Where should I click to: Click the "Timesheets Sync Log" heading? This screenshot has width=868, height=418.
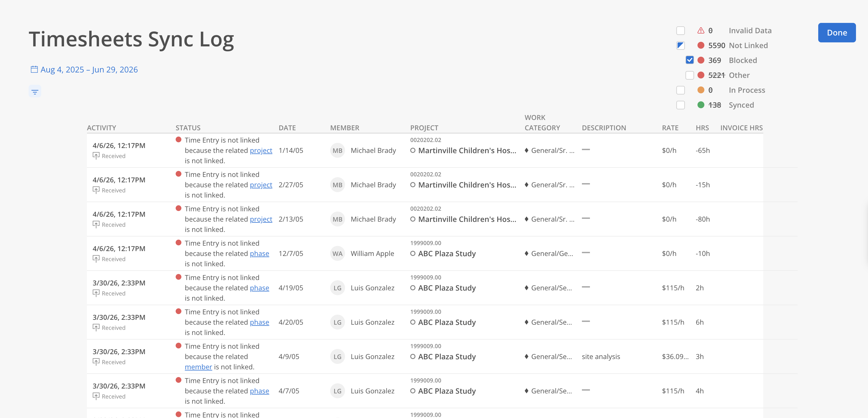pos(131,39)
